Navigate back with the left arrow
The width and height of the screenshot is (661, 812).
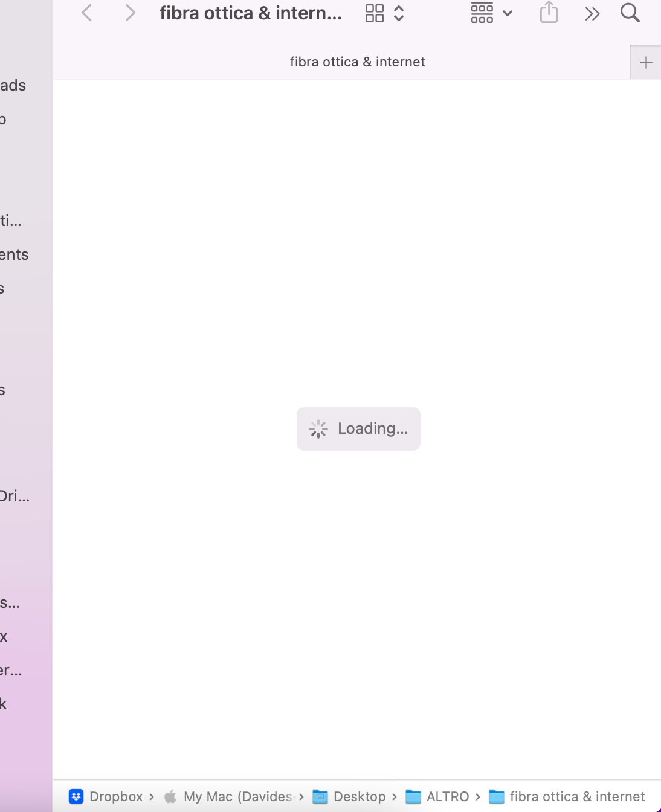(x=86, y=12)
